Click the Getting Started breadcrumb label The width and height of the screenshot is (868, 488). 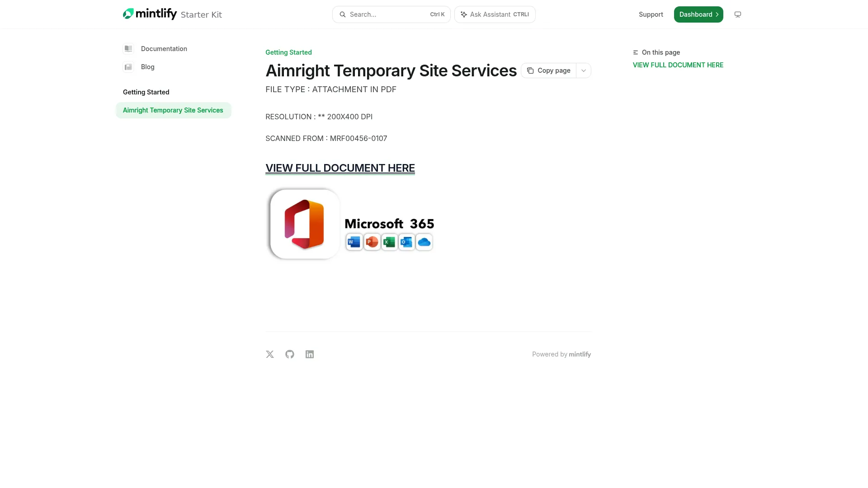coord(288,52)
